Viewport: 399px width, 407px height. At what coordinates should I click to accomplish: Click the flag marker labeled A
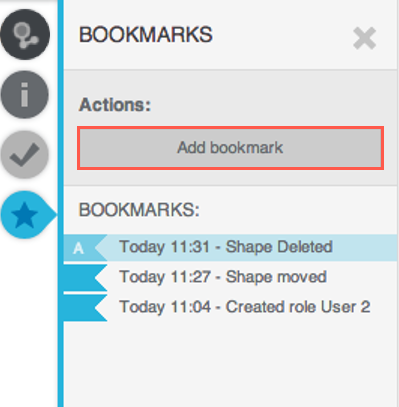83,248
